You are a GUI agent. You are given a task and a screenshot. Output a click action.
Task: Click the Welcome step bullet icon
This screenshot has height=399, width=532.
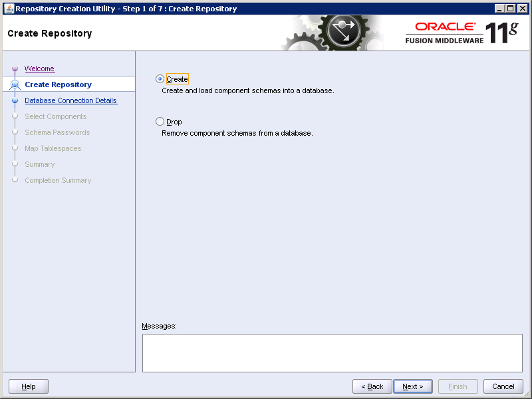pos(15,68)
